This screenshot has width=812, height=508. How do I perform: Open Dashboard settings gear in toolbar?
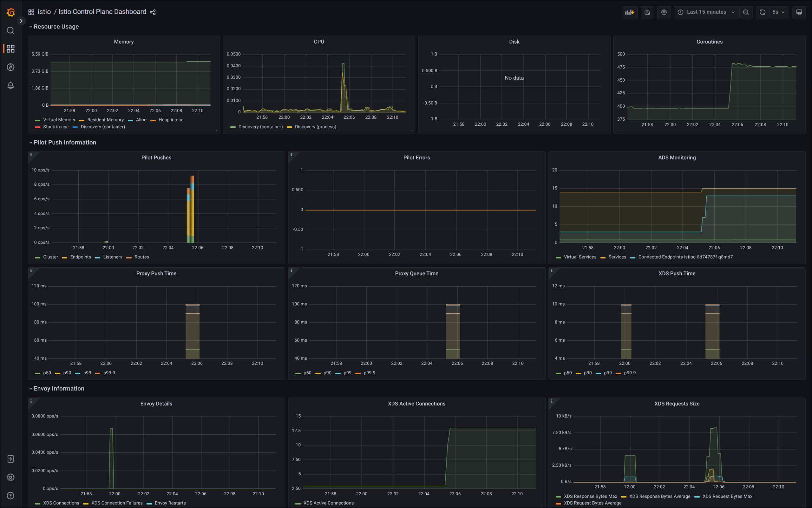click(x=664, y=12)
